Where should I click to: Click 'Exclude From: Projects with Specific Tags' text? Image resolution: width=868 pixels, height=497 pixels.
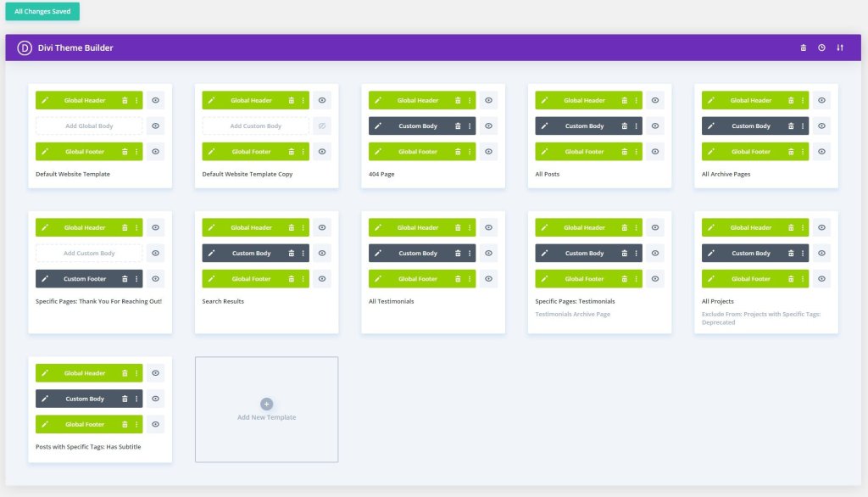tap(761, 318)
